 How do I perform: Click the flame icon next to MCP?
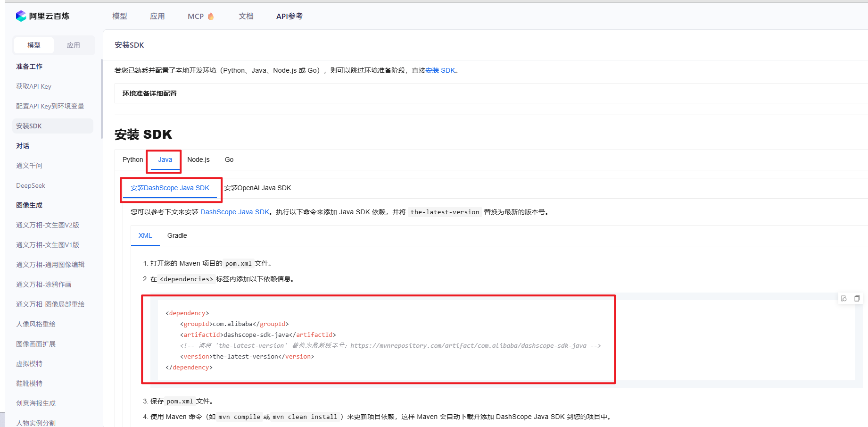211,16
